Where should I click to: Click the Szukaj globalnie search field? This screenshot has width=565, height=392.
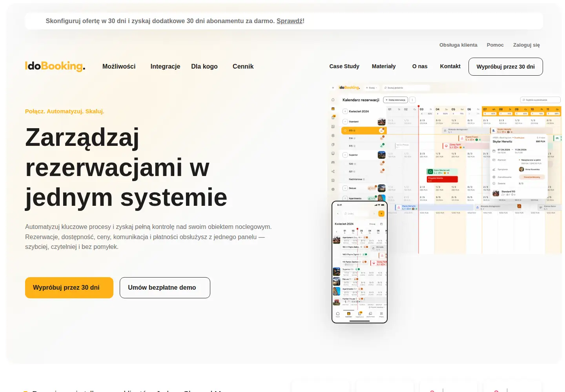click(x=406, y=88)
